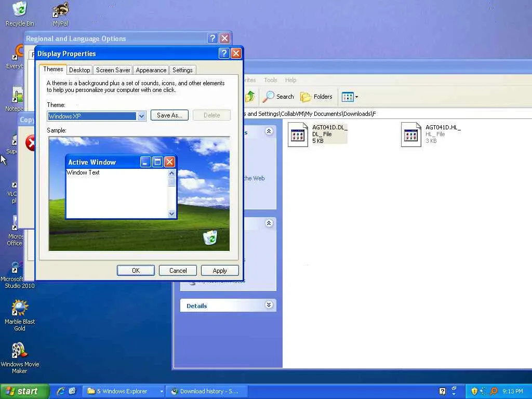Viewport: 532px width, 399px height.
Task: Open the Theme combo box dropdown arrow
Action: pyautogui.click(x=141, y=116)
